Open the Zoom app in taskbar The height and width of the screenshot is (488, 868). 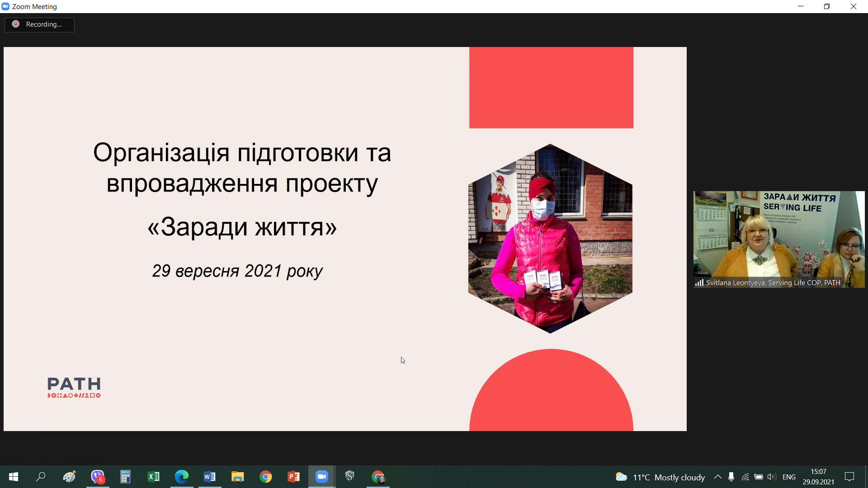[321, 477]
